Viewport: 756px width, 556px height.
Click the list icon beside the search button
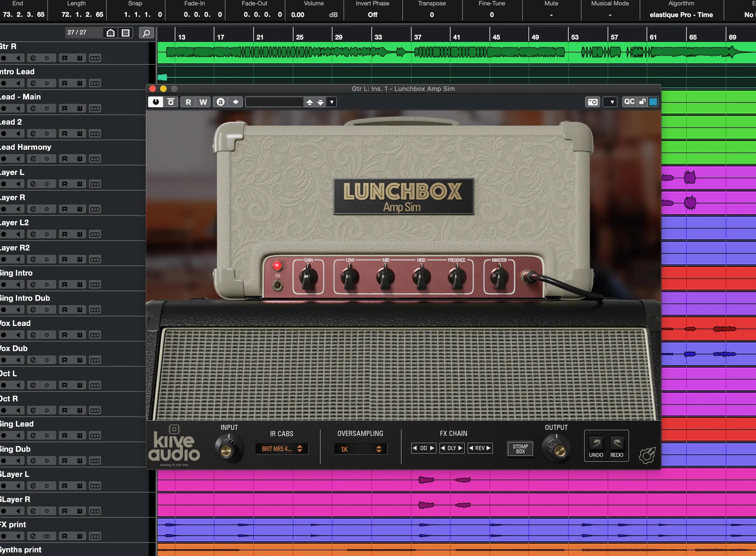tap(126, 33)
